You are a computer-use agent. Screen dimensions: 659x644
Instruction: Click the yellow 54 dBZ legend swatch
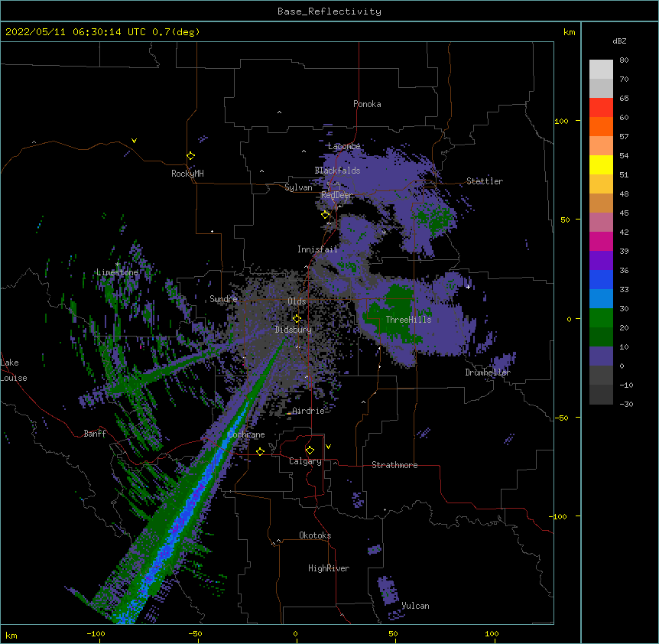point(601,165)
